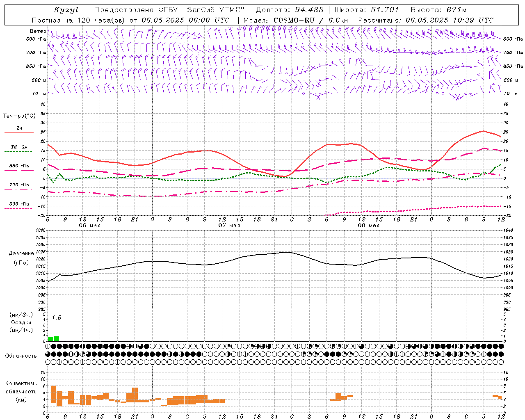Click the longitude value Долгота: 94.433
The image size is (525, 420).
point(290,10)
